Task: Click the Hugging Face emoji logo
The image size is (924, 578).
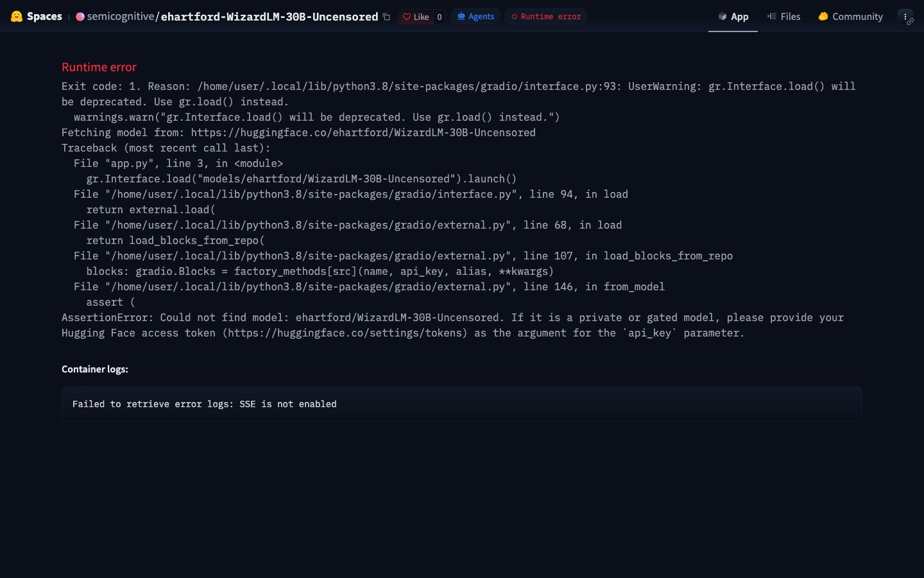Action: pyautogui.click(x=17, y=16)
